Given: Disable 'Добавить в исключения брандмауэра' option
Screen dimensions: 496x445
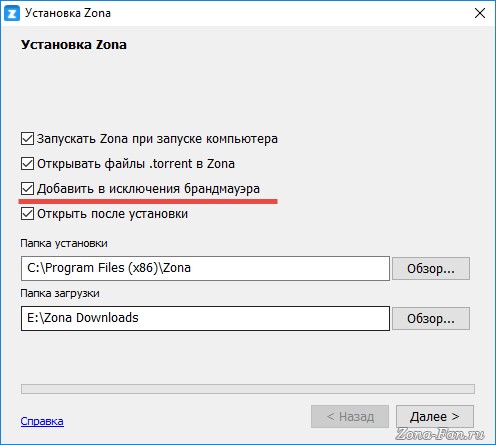Looking at the screenshot, I should [x=27, y=189].
